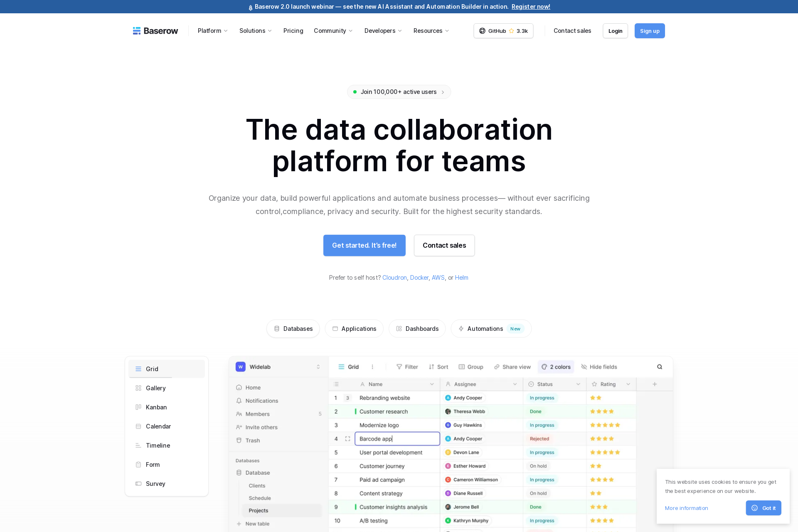Click the Barcode app name cell

(397, 438)
